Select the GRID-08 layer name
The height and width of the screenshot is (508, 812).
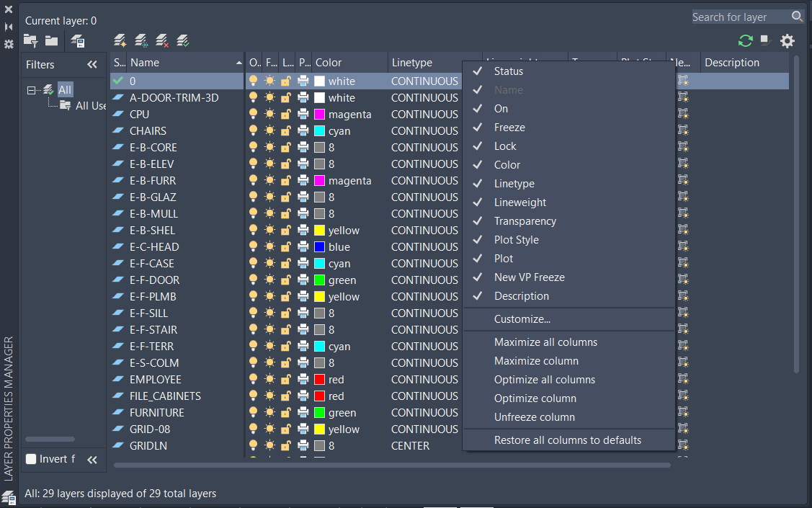[150, 429]
